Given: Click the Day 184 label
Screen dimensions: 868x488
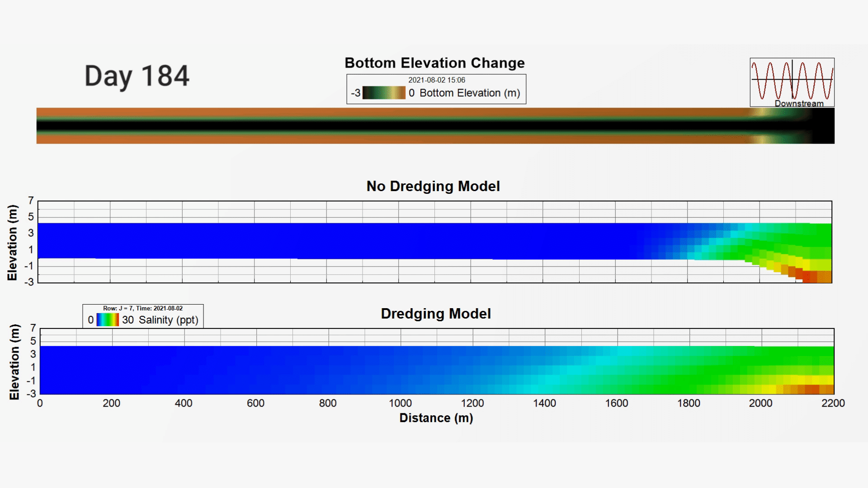Looking at the screenshot, I should pyautogui.click(x=137, y=76).
